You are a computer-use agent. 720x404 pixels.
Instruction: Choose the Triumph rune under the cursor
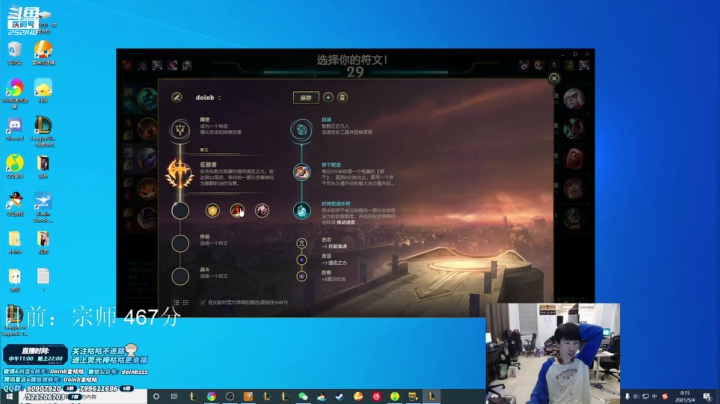[x=237, y=211]
